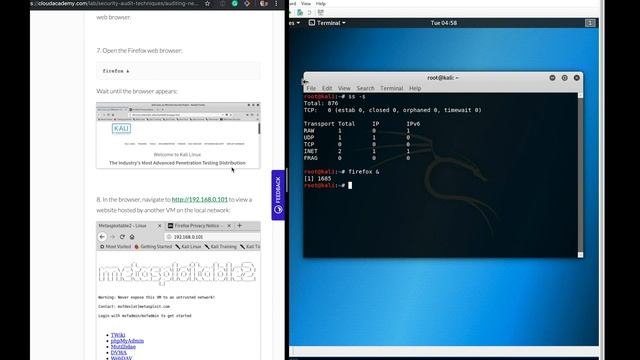
Task: Open the purple Feedback side button
Action: (x=278, y=195)
